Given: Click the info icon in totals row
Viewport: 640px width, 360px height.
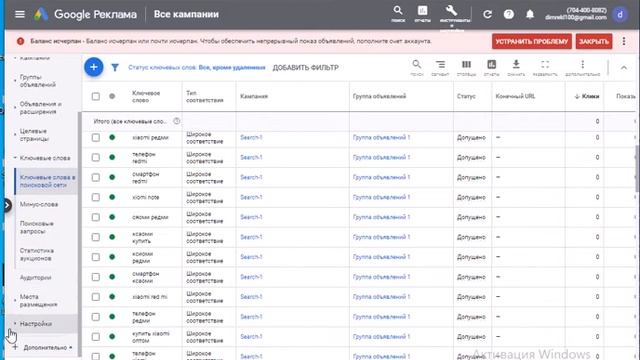Looking at the screenshot, I should point(176,121).
